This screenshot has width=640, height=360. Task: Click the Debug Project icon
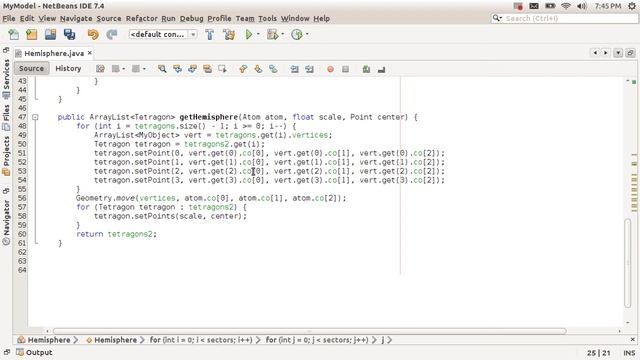272,35
